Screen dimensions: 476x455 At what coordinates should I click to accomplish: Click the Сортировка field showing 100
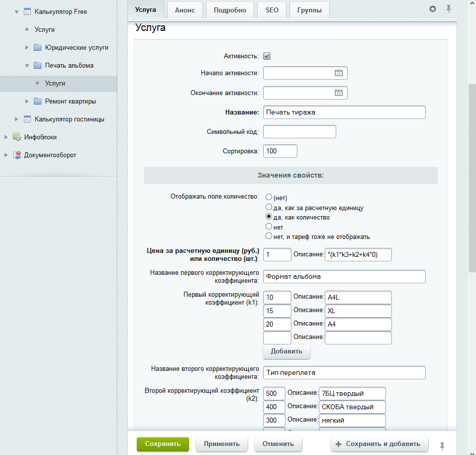(x=280, y=151)
